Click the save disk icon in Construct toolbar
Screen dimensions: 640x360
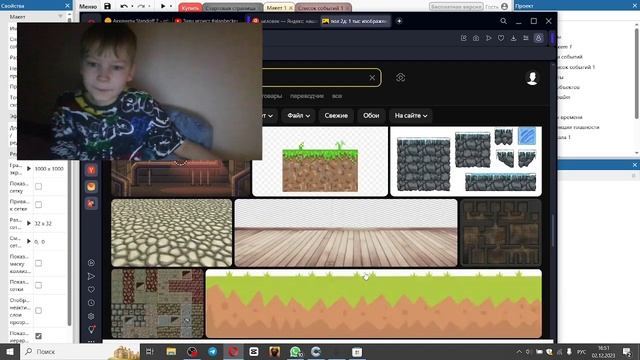pos(107,6)
